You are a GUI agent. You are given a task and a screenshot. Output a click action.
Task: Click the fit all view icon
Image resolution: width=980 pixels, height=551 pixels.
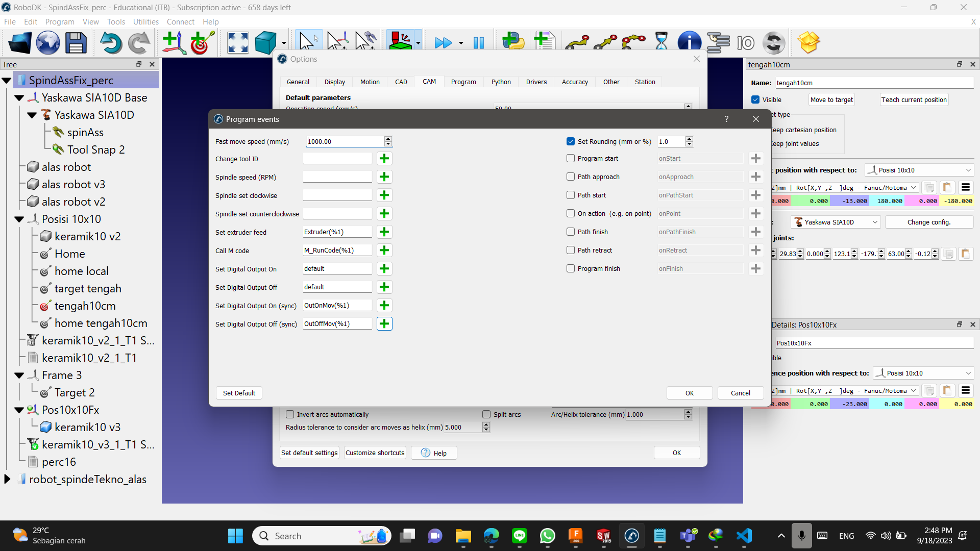point(238,43)
